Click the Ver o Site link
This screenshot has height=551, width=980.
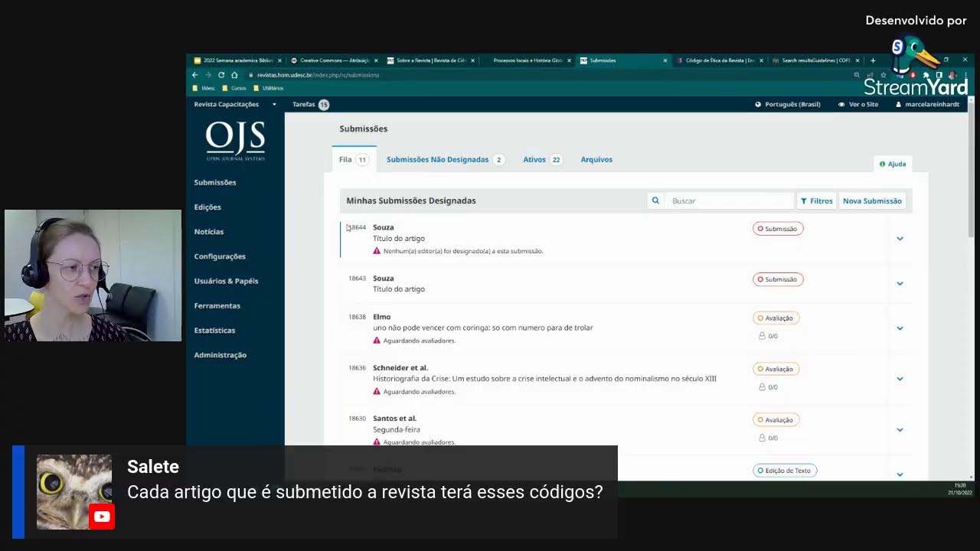pyautogui.click(x=858, y=104)
